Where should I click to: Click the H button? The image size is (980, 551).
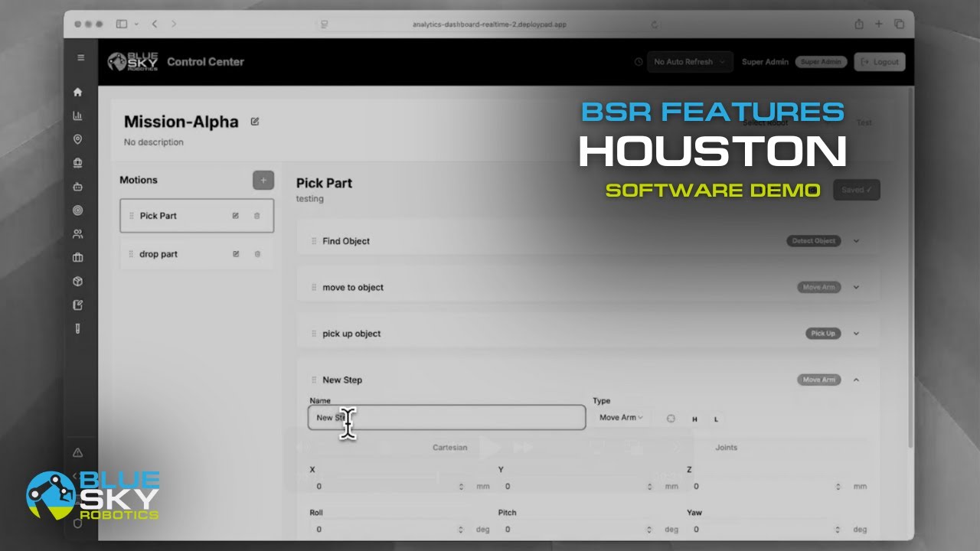pyautogui.click(x=694, y=419)
